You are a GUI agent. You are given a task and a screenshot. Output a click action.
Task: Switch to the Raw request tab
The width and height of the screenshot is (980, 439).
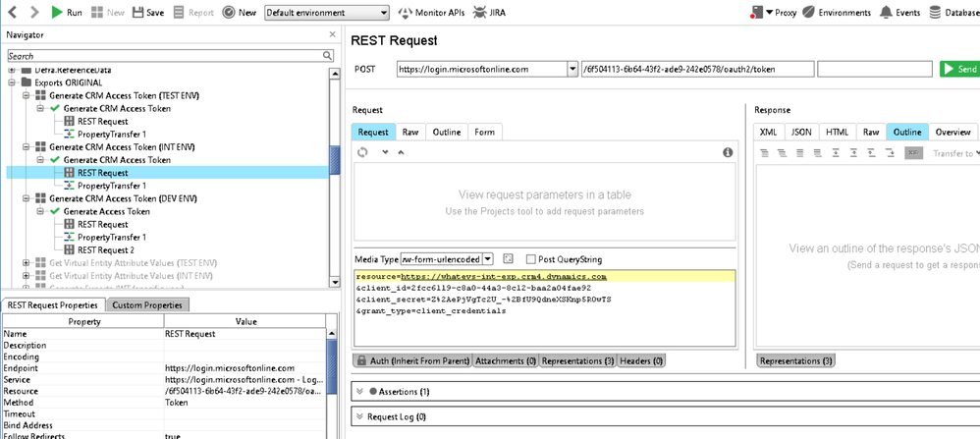click(x=410, y=132)
